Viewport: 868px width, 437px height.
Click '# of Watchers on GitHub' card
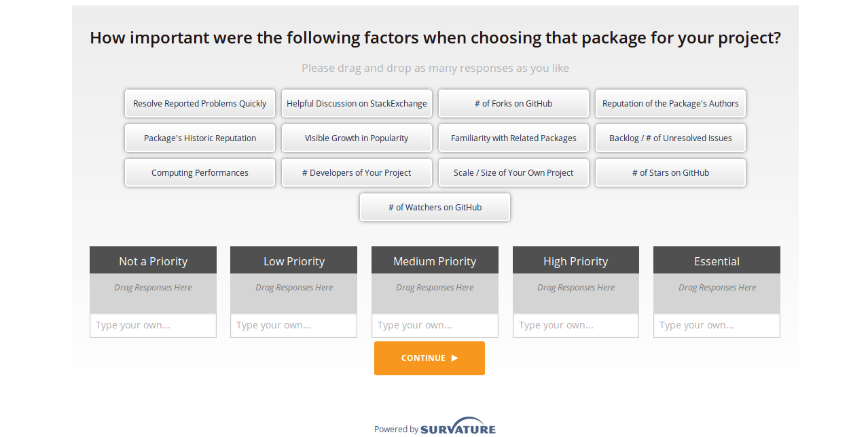coord(435,208)
